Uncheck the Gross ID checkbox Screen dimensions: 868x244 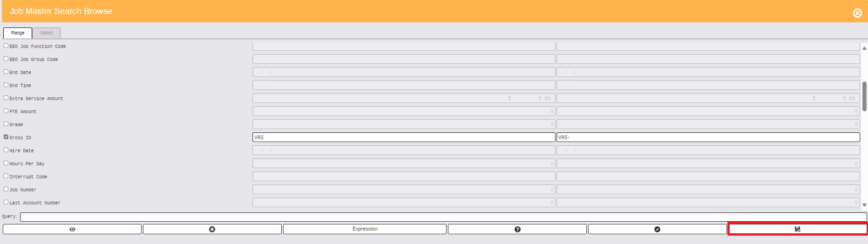click(6, 137)
